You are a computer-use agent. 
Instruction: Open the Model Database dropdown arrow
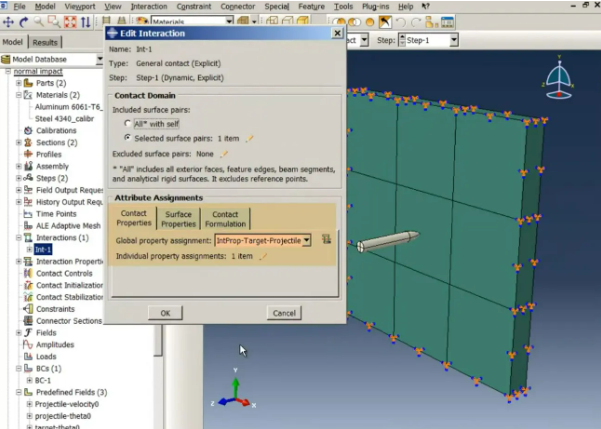point(99,59)
